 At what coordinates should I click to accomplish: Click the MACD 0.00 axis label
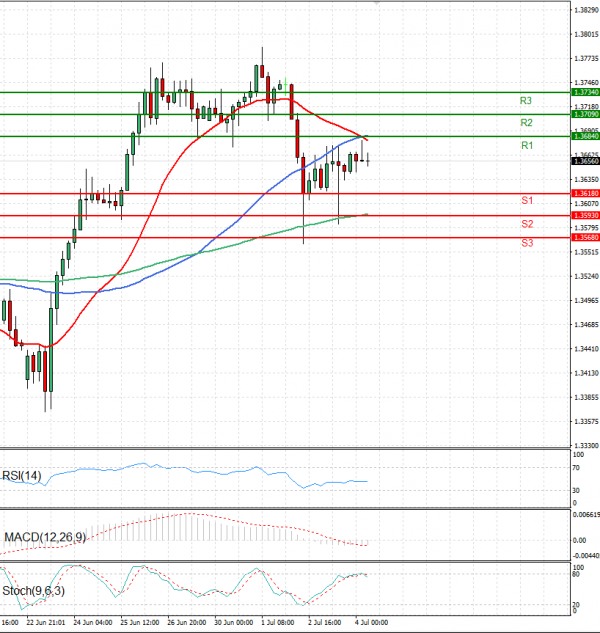point(579,541)
